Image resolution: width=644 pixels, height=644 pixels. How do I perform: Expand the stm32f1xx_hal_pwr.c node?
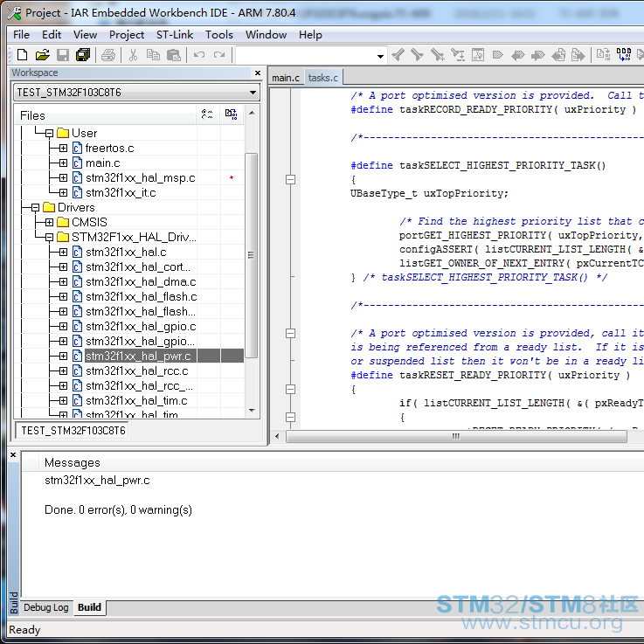pyautogui.click(x=63, y=356)
